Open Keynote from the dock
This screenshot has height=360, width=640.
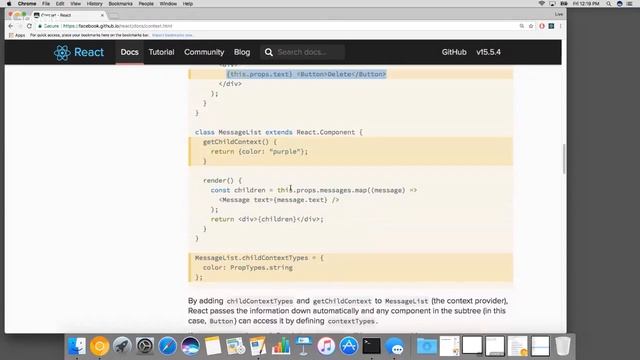point(303,346)
